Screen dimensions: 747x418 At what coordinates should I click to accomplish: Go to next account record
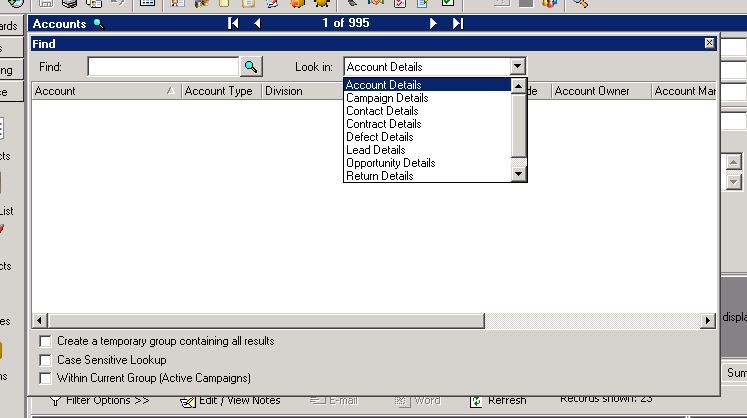pyautogui.click(x=434, y=23)
